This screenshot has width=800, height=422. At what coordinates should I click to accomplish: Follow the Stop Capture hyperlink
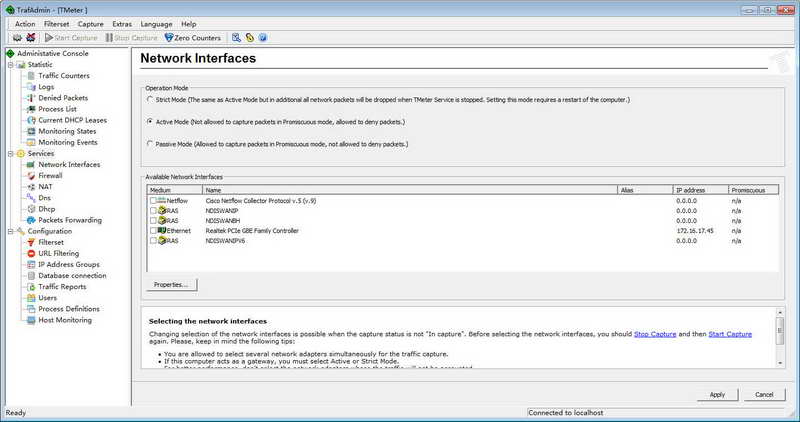coord(655,334)
